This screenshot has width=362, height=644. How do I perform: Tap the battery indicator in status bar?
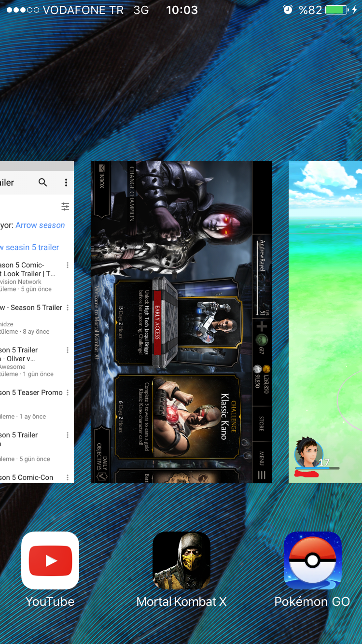click(x=337, y=10)
